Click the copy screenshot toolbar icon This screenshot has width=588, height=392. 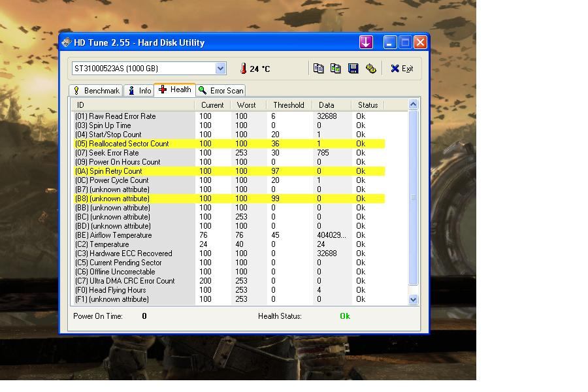tap(336, 68)
